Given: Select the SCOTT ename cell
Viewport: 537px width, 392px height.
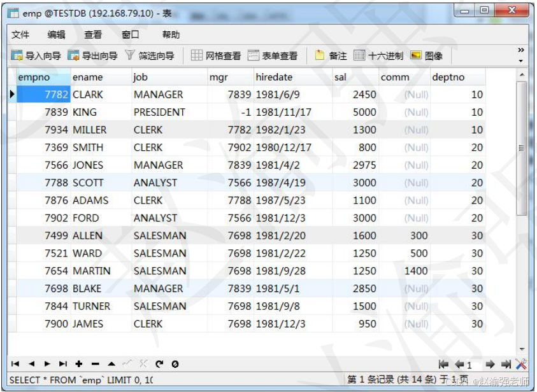Looking at the screenshot, I should click(x=101, y=183).
